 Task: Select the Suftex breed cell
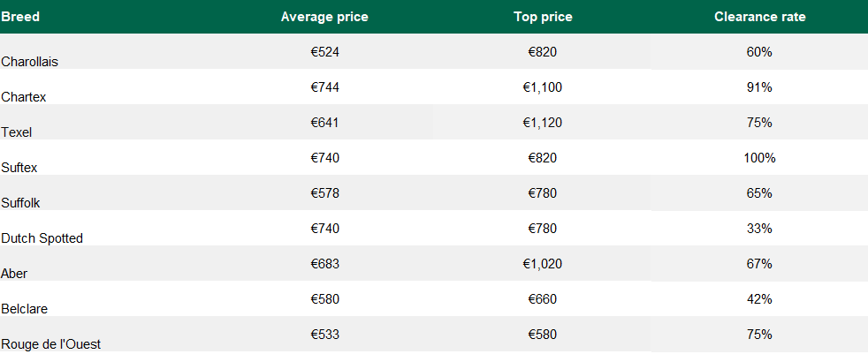tap(19, 167)
